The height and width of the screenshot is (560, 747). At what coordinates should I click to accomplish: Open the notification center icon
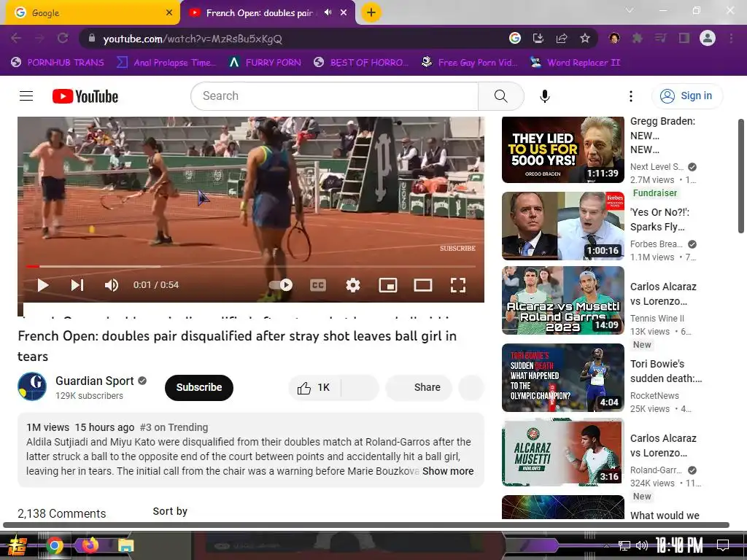pyautogui.click(x=723, y=545)
